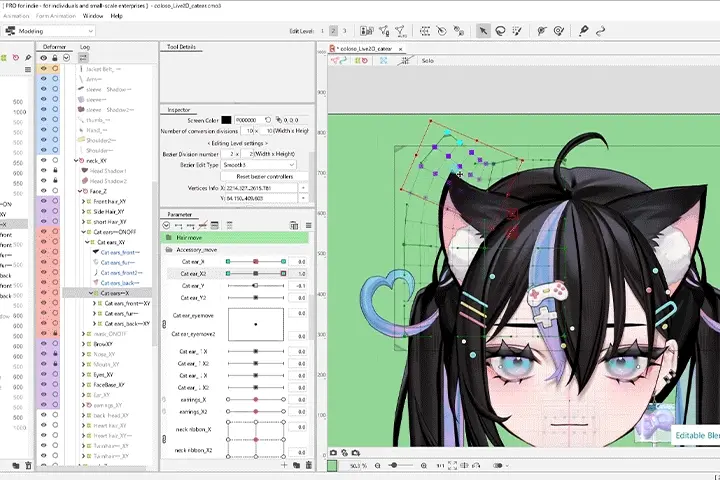Click the canvas zoom slider
Screen dimensions: 720x480
click(399, 465)
